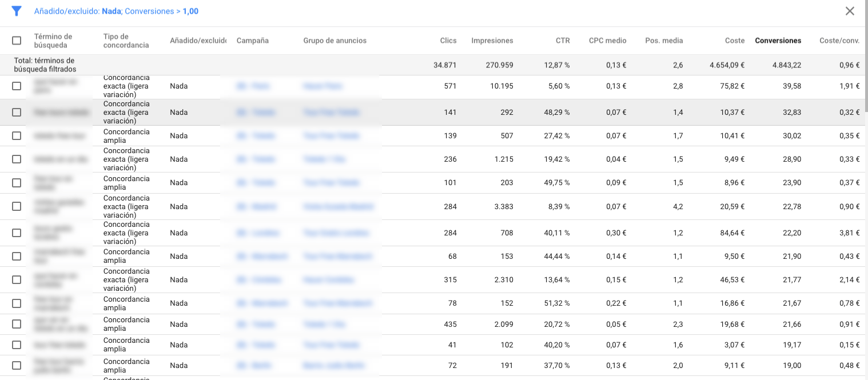The width and height of the screenshot is (868, 380).
Task: Sort by Pos. media column header
Action: (664, 41)
